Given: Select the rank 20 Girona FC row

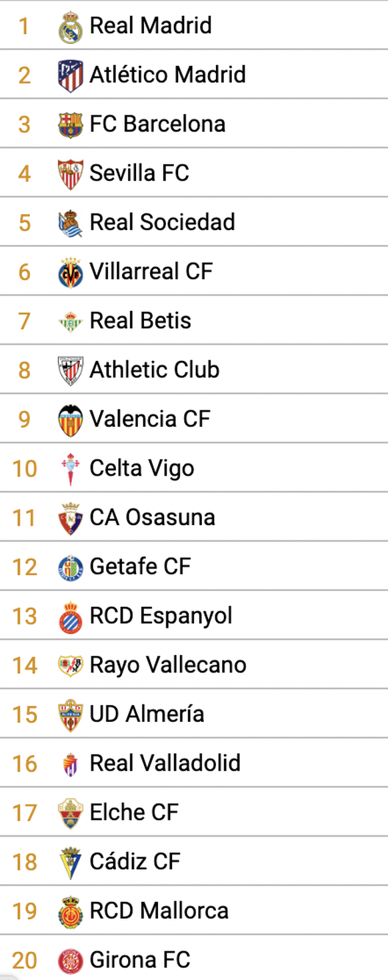Looking at the screenshot, I should pos(194,960).
